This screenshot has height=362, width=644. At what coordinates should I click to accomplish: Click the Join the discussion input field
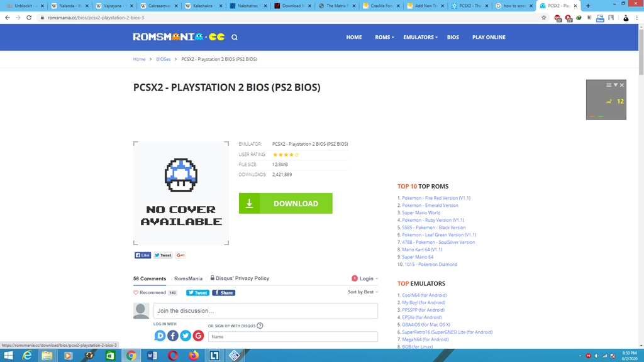point(265,310)
